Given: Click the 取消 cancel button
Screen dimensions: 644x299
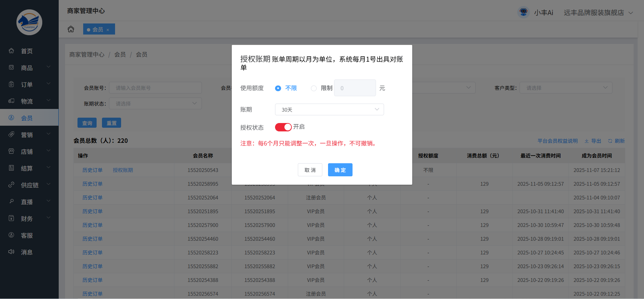Looking at the screenshot, I should coord(310,170).
